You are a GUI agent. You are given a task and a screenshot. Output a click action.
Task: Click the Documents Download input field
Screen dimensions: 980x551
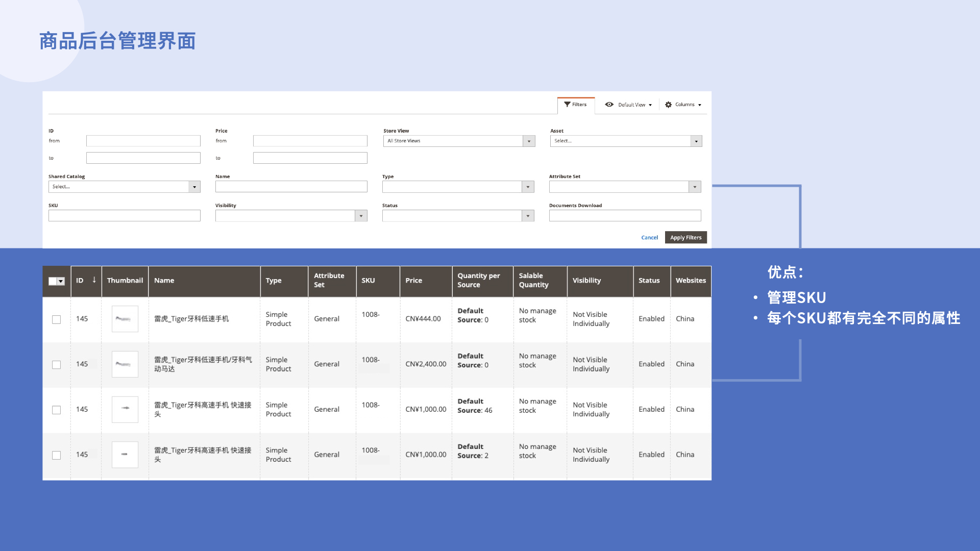tap(625, 216)
